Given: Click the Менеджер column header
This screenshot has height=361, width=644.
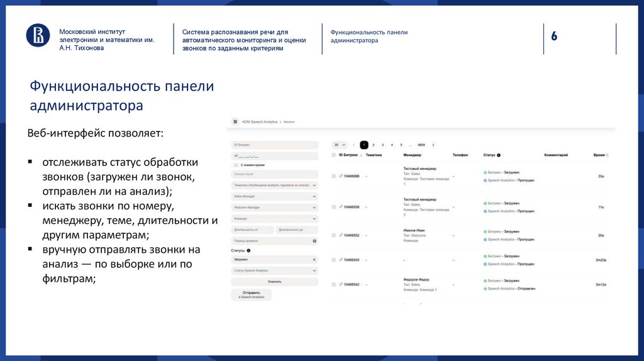Looking at the screenshot, I should click(412, 155).
